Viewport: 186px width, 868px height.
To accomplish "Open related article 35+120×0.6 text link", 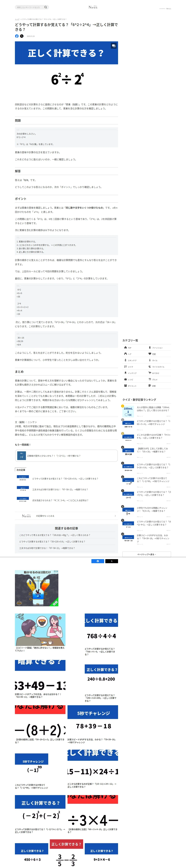I will tap(52, 541).
